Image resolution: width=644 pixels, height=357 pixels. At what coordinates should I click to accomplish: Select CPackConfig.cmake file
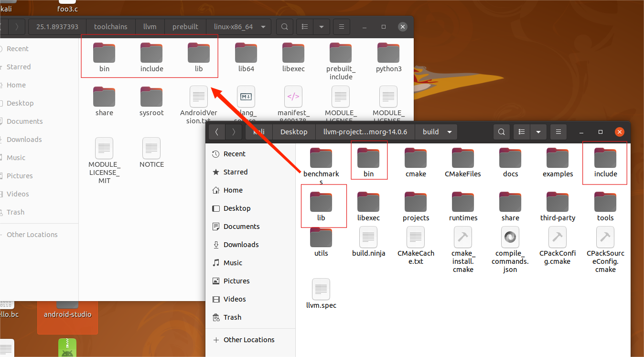[558, 246]
